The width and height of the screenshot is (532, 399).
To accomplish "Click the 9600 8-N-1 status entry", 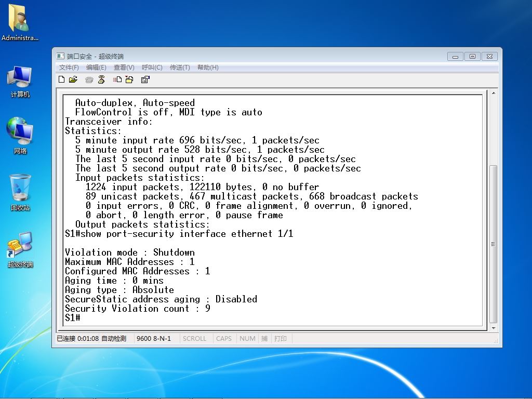I will 154,338.
